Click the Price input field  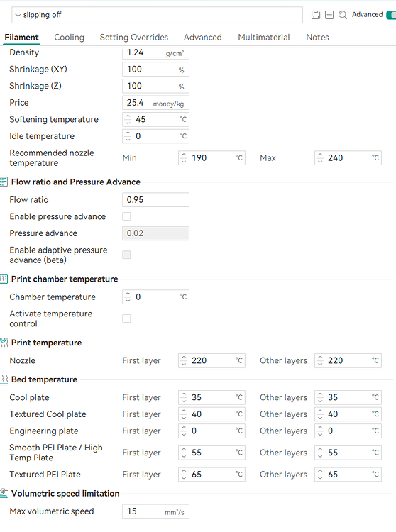[x=155, y=103]
